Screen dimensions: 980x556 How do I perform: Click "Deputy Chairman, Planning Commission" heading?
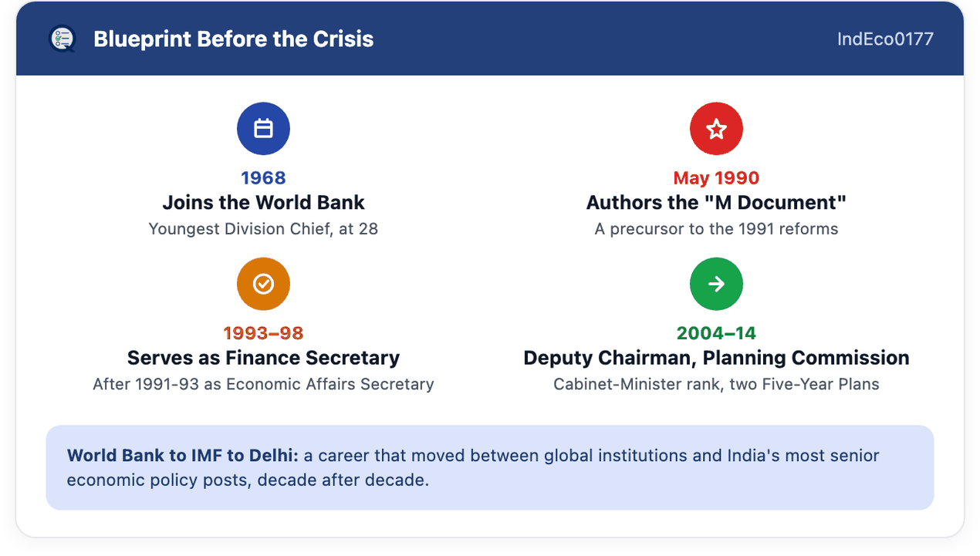point(716,358)
